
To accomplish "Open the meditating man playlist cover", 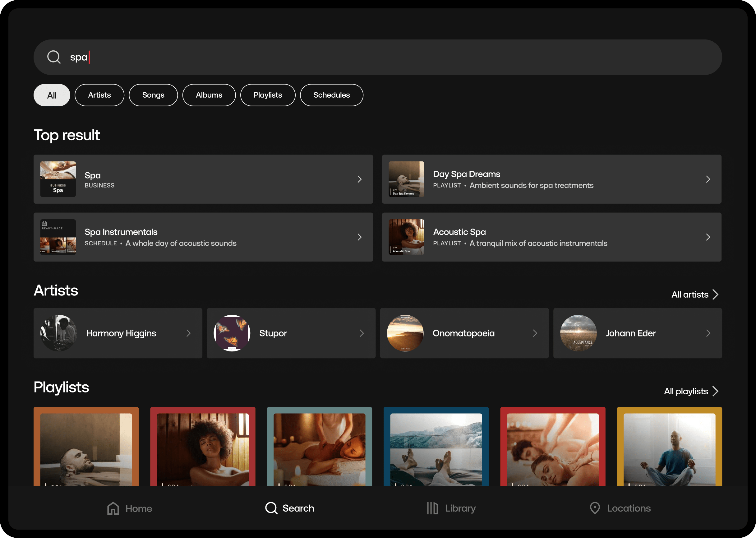I will tap(669, 447).
